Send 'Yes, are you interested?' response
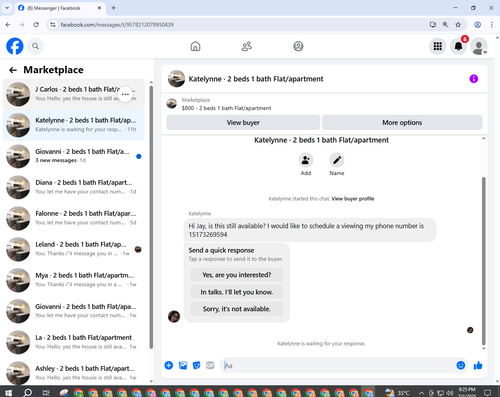Viewport: 500px width, 397px height. point(237,275)
